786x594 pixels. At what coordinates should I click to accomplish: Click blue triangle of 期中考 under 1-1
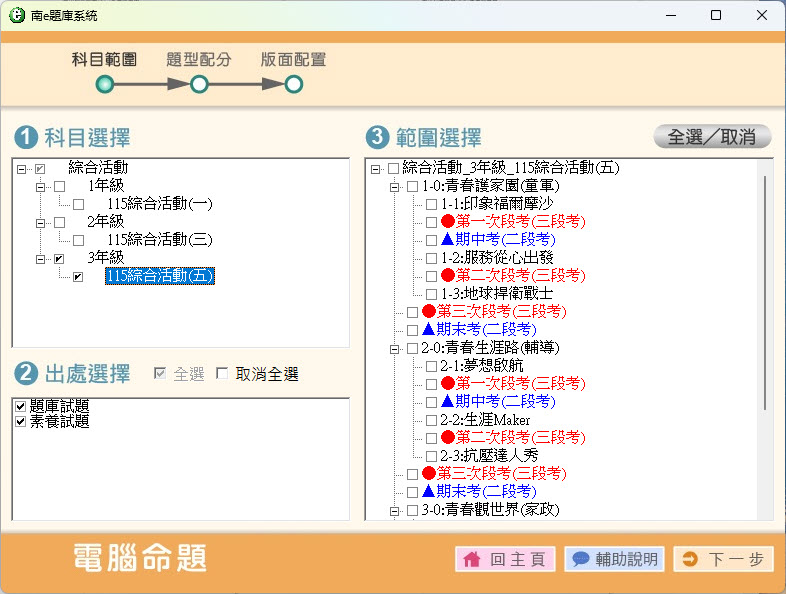tap(448, 239)
